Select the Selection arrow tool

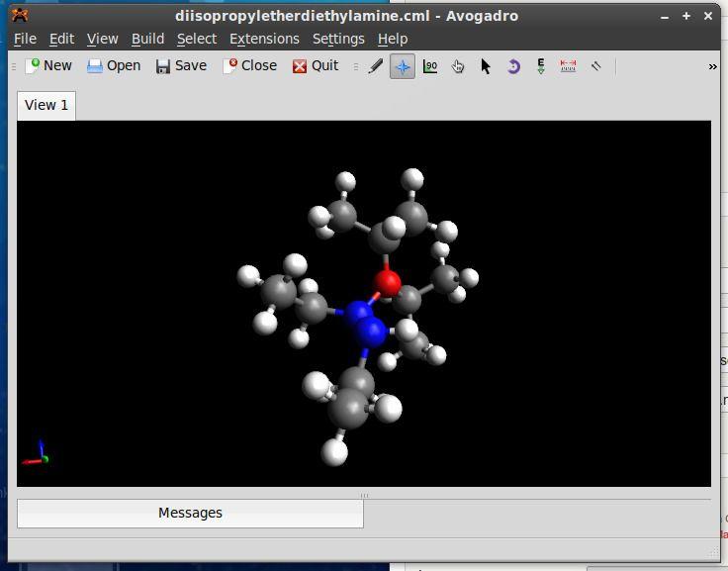(x=486, y=66)
